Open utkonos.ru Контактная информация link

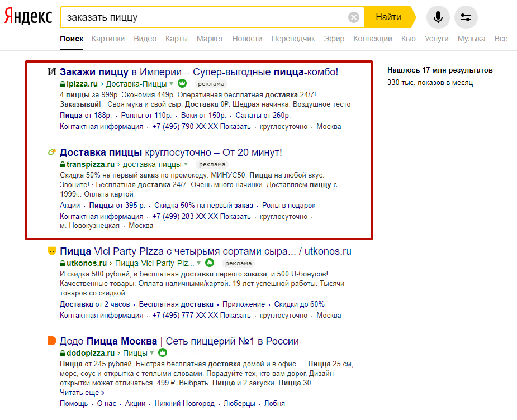102,316
